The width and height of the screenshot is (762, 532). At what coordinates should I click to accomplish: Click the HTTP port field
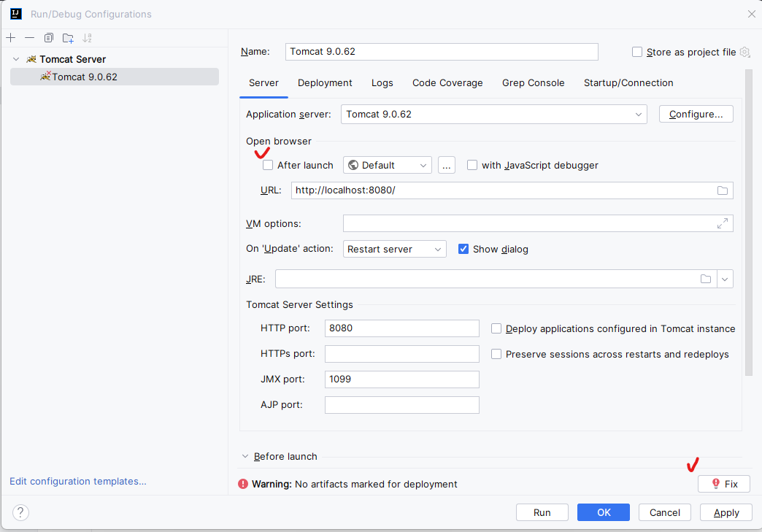(402, 328)
